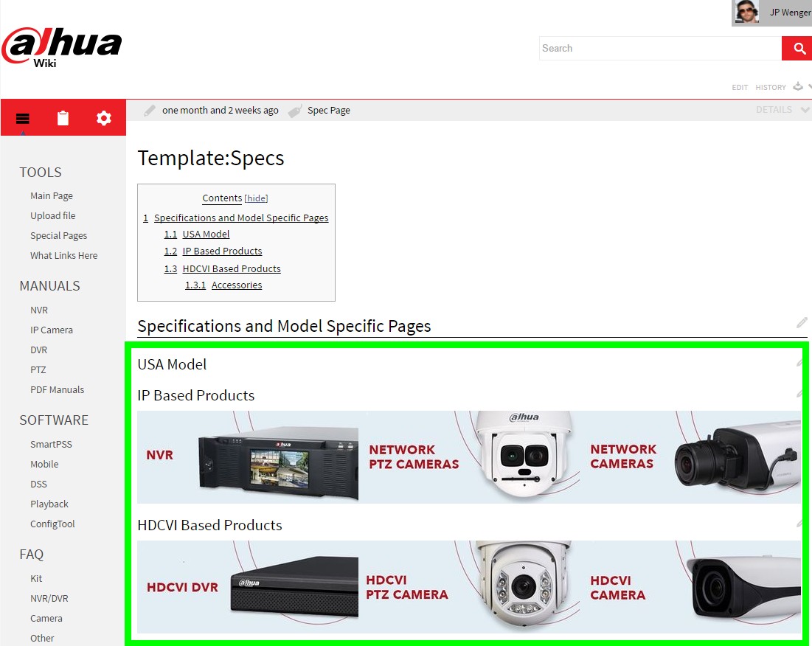Go to HDCVI Based Products contents link
This screenshot has width=812, height=646.
point(232,268)
